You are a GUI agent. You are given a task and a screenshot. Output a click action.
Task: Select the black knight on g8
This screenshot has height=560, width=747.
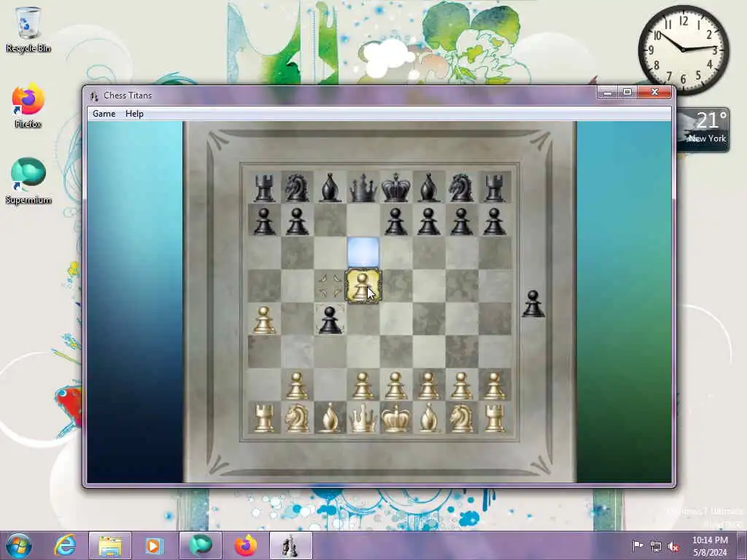pos(462,187)
